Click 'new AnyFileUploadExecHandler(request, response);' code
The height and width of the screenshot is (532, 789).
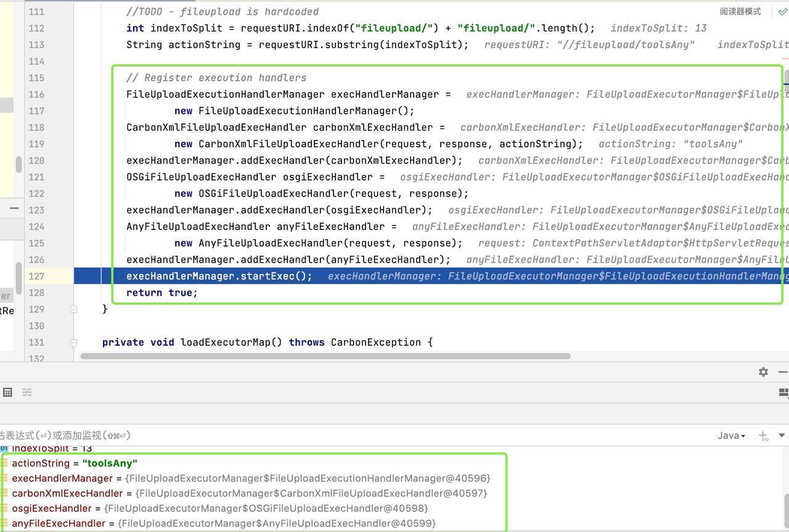[319, 243]
